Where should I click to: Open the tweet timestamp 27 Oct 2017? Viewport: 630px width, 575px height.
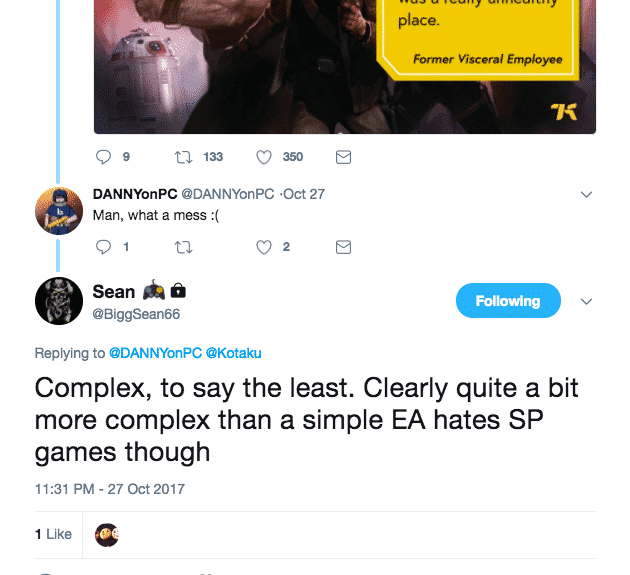point(110,489)
